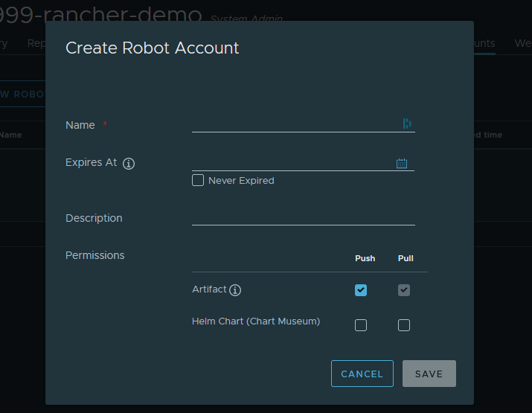Viewport: 532px width, 413px height.
Task: Switch to the partially visible Webhooks tab
Action: pyautogui.click(x=522, y=43)
